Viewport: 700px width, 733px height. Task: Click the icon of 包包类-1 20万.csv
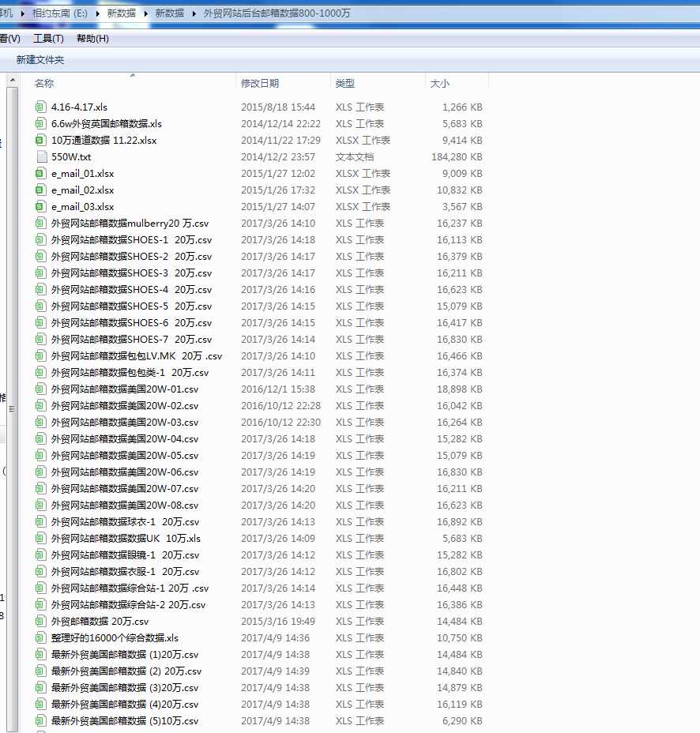(40, 373)
